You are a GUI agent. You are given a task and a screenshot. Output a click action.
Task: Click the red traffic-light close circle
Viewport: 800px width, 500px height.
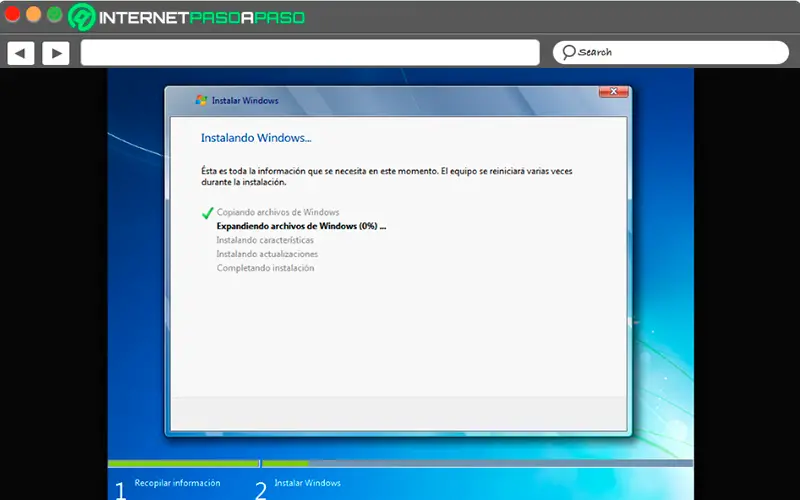pyautogui.click(x=12, y=14)
